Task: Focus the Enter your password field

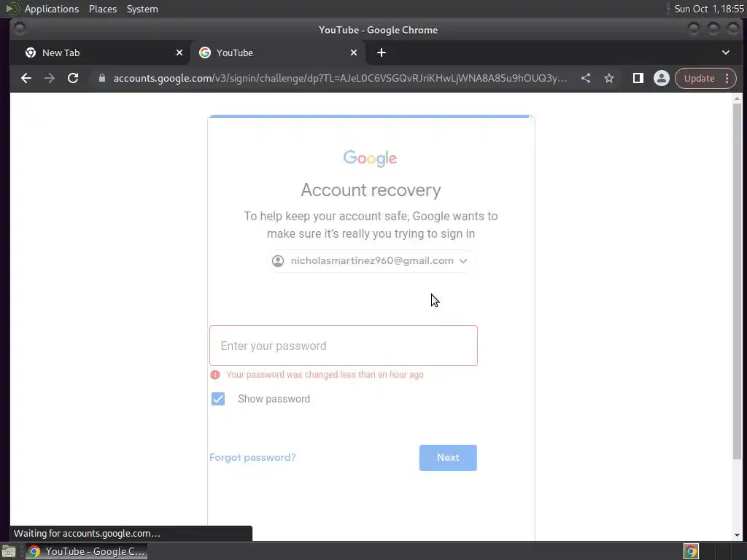Action: pyautogui.click(x=344, y=346)
